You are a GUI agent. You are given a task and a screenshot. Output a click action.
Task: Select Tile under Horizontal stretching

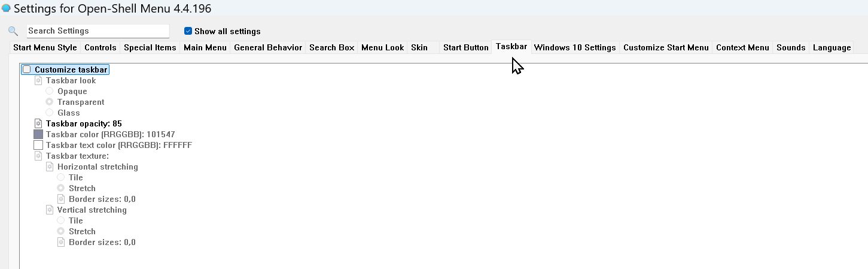[61, 177]
